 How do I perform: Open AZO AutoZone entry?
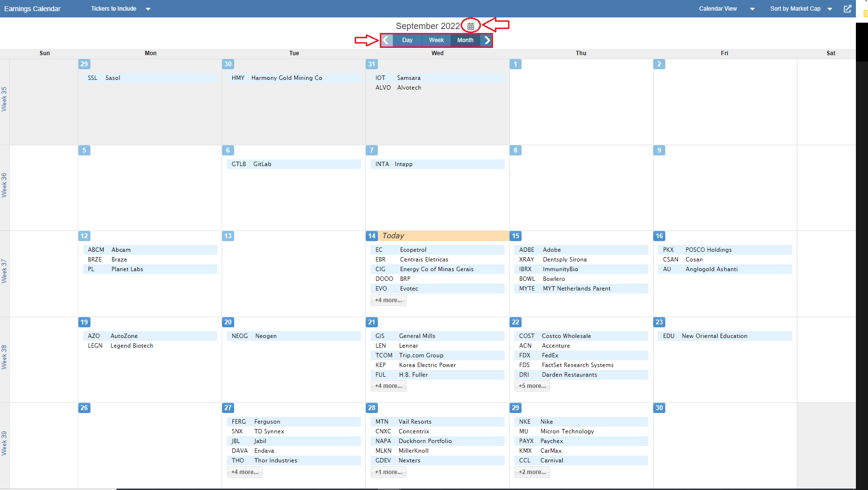pos(150,336)
